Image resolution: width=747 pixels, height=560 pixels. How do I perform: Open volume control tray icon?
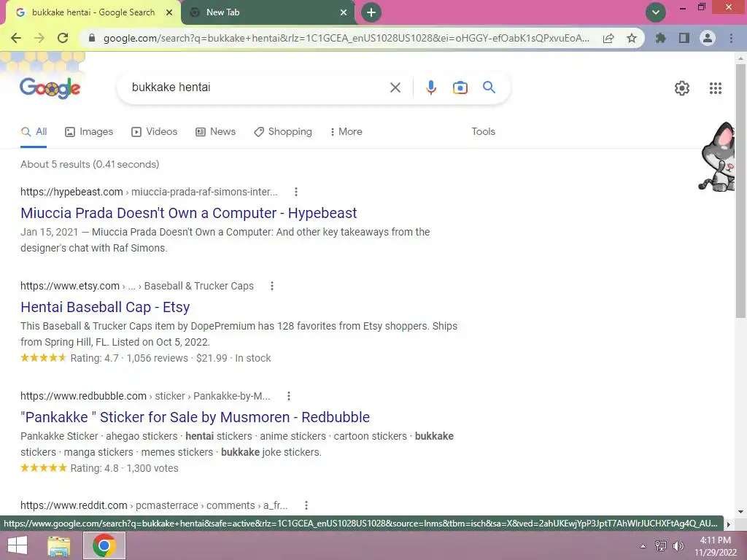678,546
